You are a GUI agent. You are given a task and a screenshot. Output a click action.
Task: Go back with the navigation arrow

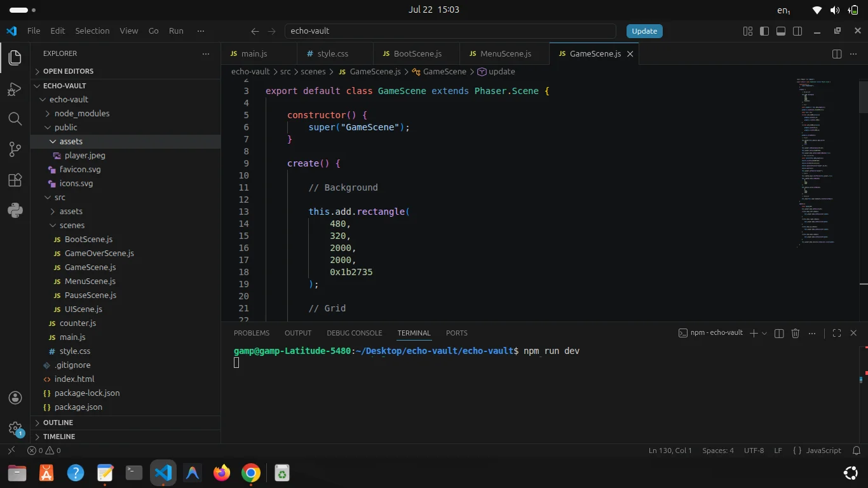[x=255, y=31]
